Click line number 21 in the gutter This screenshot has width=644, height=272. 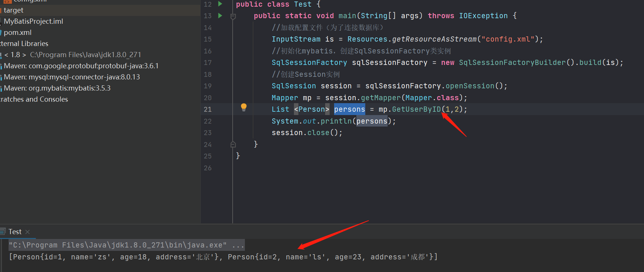(207, 109)
